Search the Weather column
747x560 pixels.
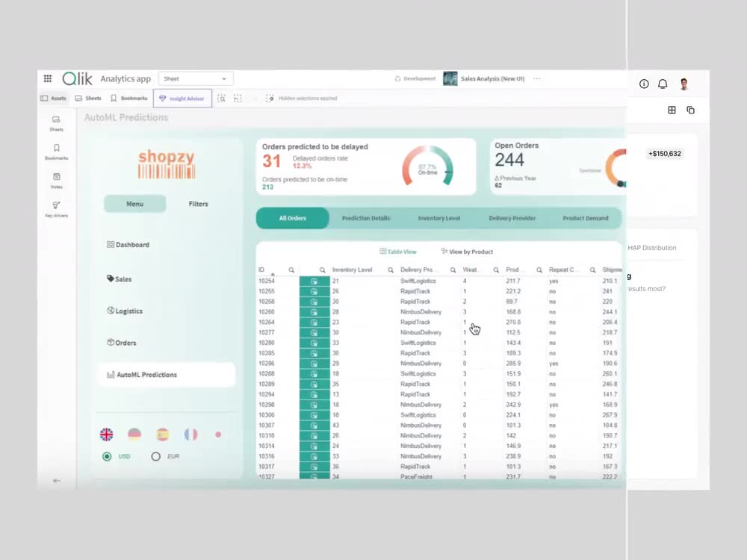click(x=496, y=270)
